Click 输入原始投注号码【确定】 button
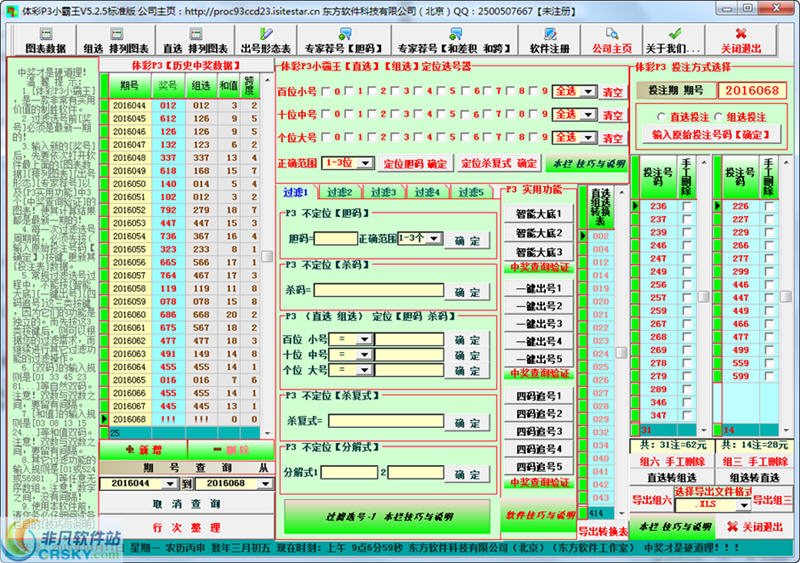Viewport: 800px width, 563px height. (710, 135)
